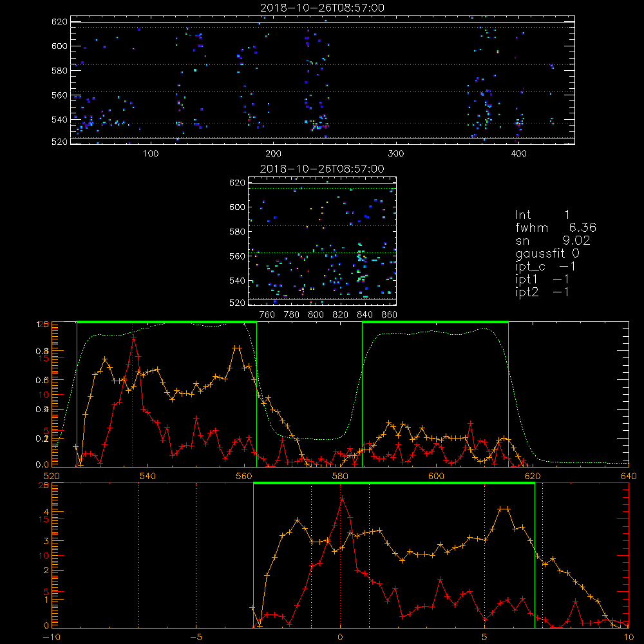Select the ipt_c -1 entry
644x644 pixels.
(x=545, y=267)
